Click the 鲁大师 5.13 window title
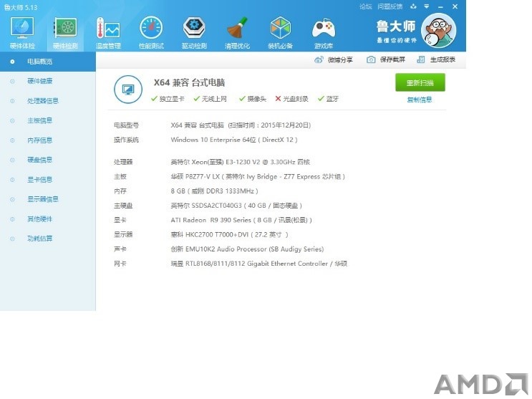The image size is (532, 399). 21,7
